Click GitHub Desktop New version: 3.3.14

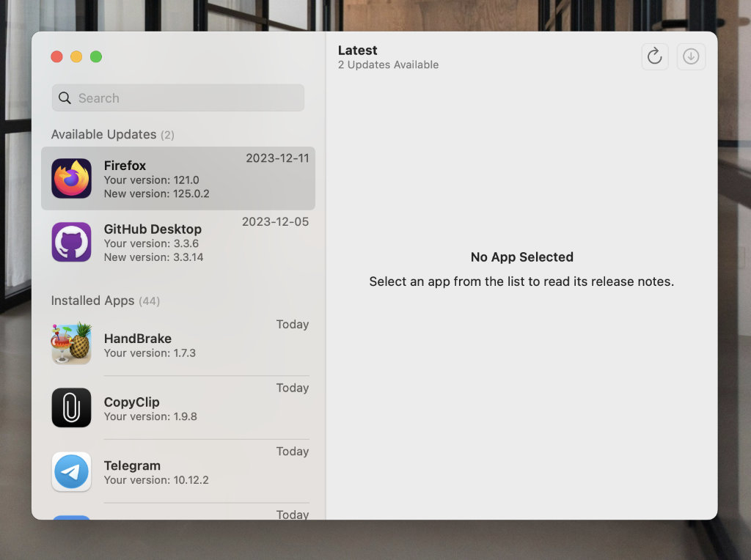(154, 257)
